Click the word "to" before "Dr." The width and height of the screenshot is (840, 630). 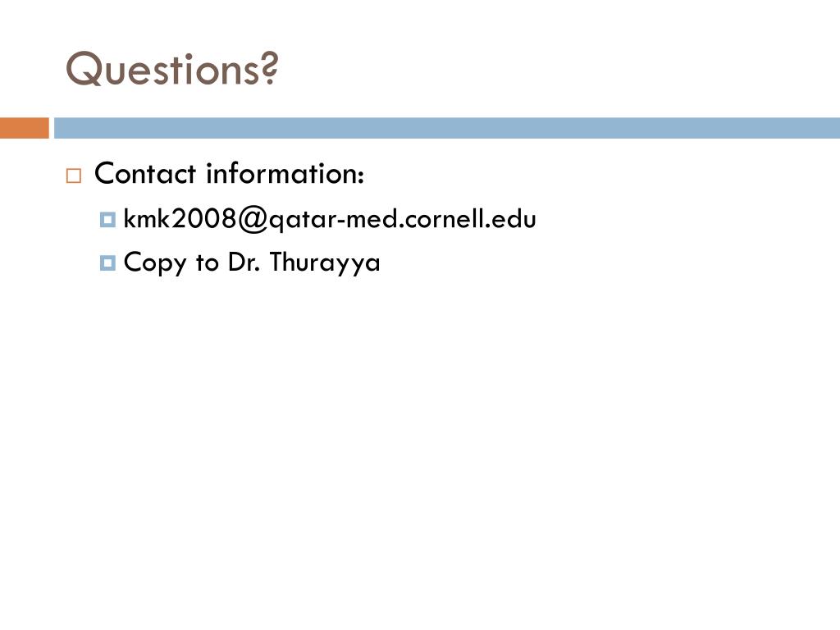pos(208,262)
